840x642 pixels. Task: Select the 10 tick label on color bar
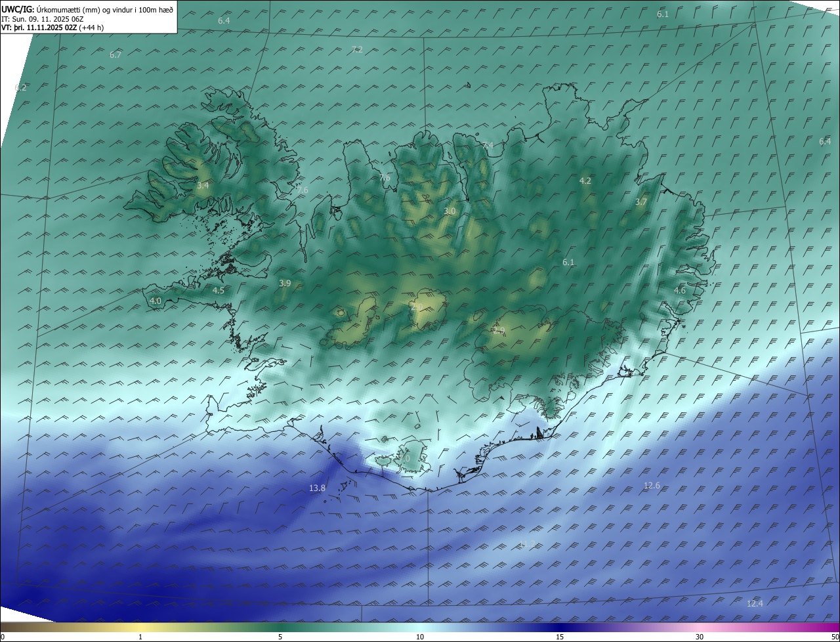tap(420, 637)
